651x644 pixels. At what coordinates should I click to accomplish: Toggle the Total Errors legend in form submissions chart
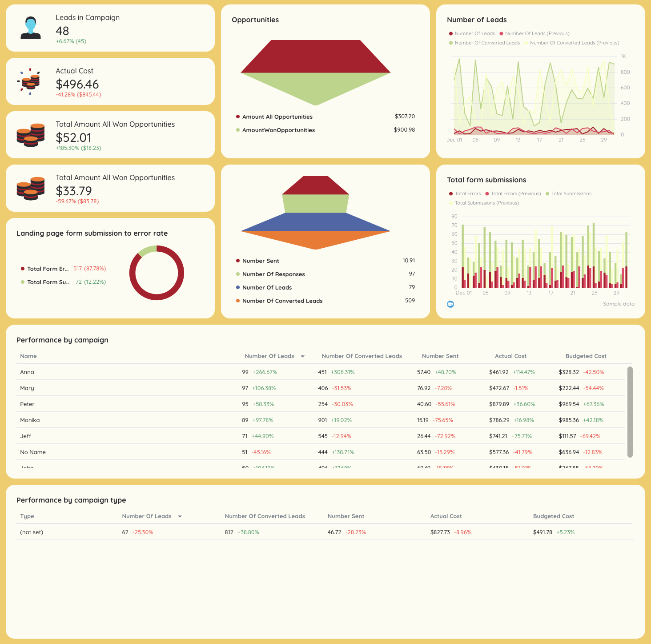[466, 193]
